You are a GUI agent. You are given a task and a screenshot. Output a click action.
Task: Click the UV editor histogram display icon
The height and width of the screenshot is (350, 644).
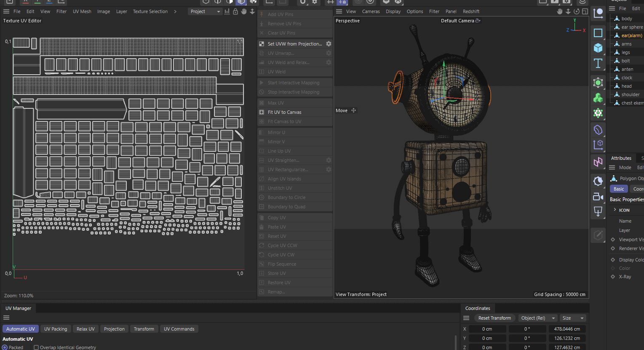pyautogui.click(x=227, y=11)
